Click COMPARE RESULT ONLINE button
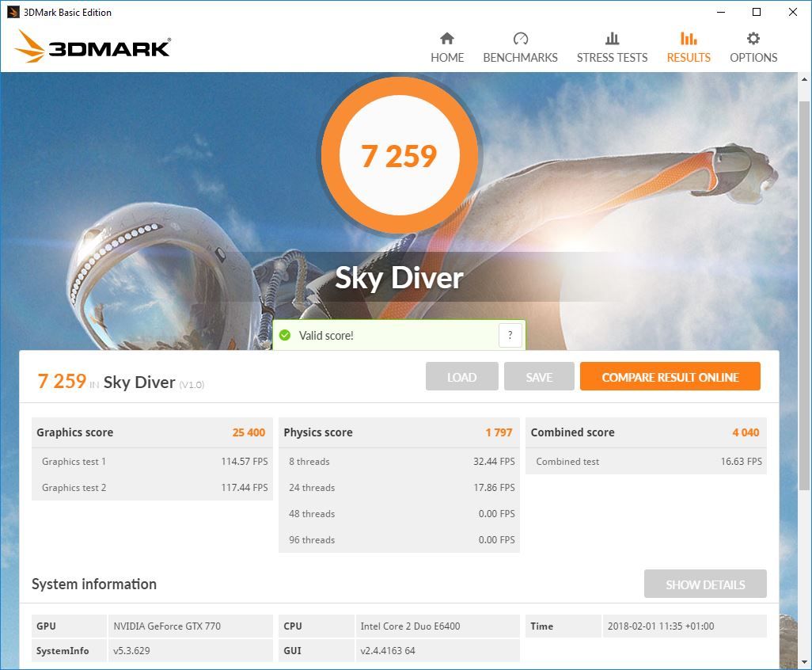Viewport: 812px width, 670px height. pos(670,377)
